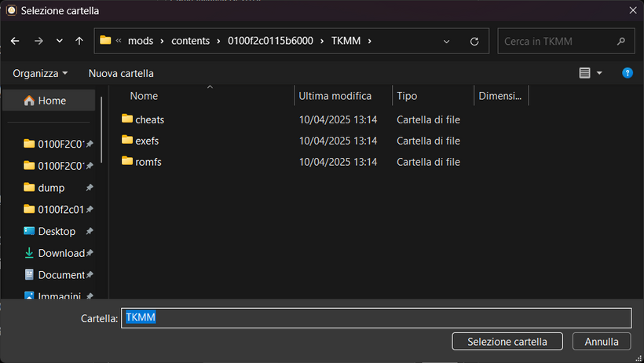Click the search magnifier icon
The height and width of the screenshot is (363, 644).
click(621, 41)
